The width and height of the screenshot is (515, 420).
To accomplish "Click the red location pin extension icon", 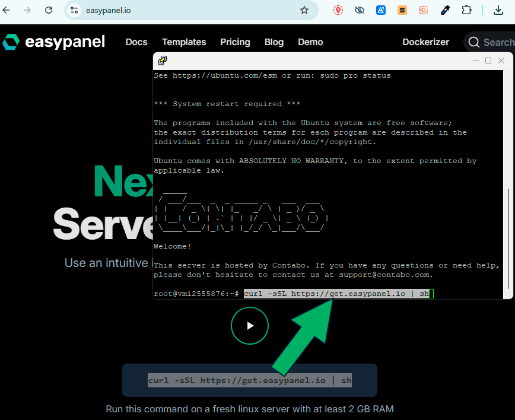I will 338,10.
